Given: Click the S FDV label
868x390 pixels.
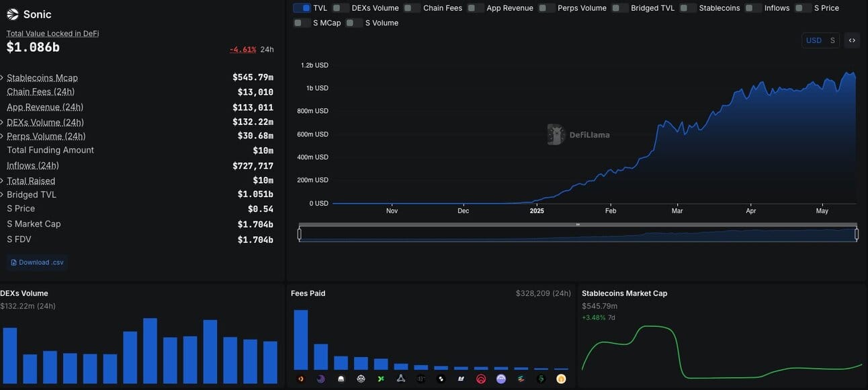Looking at the screenshot, I should (19, 239).
